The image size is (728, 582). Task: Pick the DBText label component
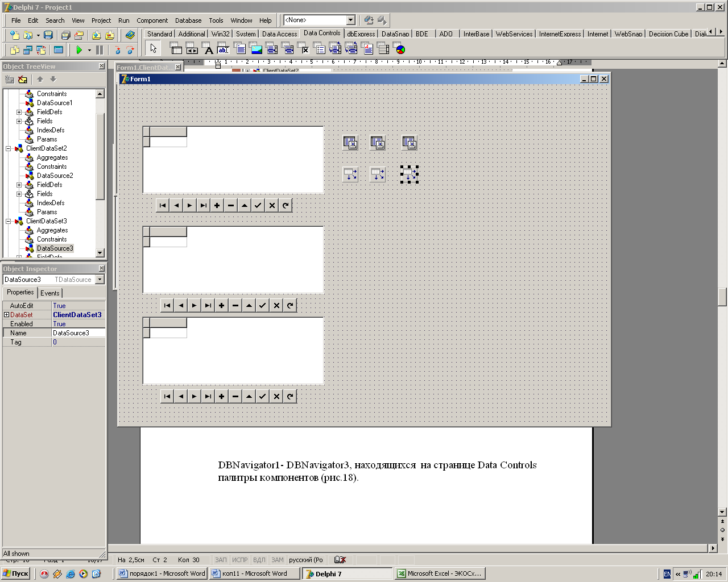coord(209,49)
